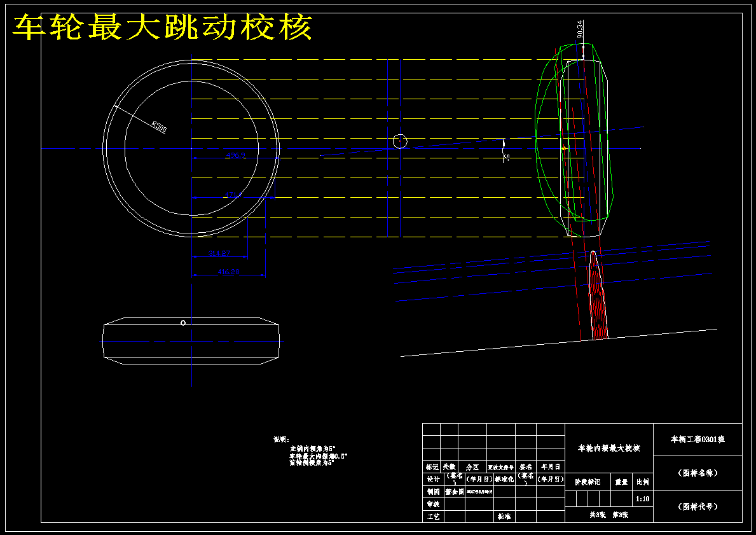756x535 pixels.
Task: Click the (图样代号) cell
Action: click(698, 506)
